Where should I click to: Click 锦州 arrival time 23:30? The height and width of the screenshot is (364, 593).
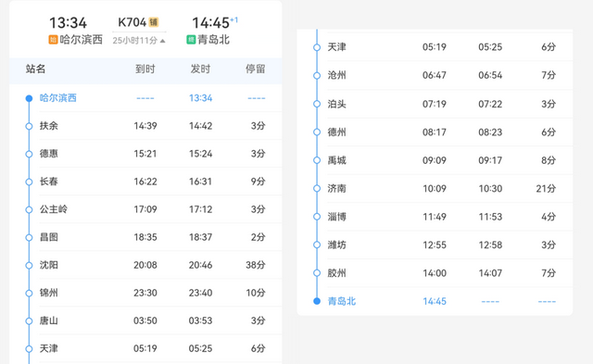(x=145, y=293)
